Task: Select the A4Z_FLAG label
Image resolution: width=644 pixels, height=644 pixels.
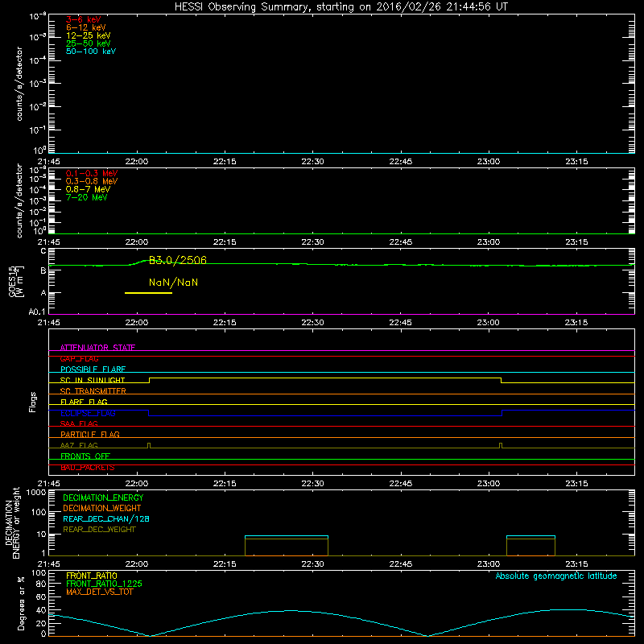Action: (x=79, y=445)
